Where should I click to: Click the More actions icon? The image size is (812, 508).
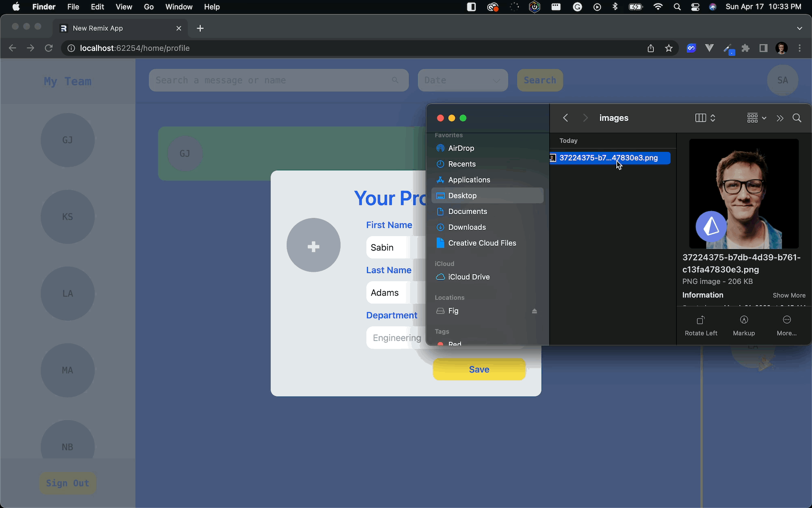click(786, 320)
